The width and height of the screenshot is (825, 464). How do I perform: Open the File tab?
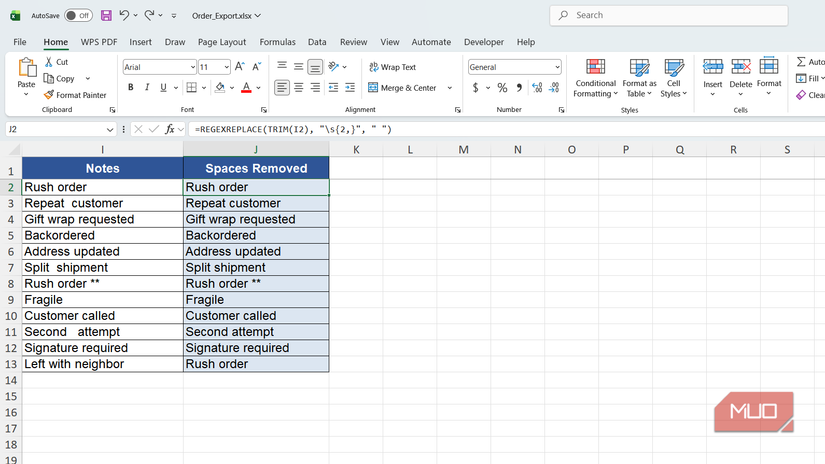pos(20,42)
